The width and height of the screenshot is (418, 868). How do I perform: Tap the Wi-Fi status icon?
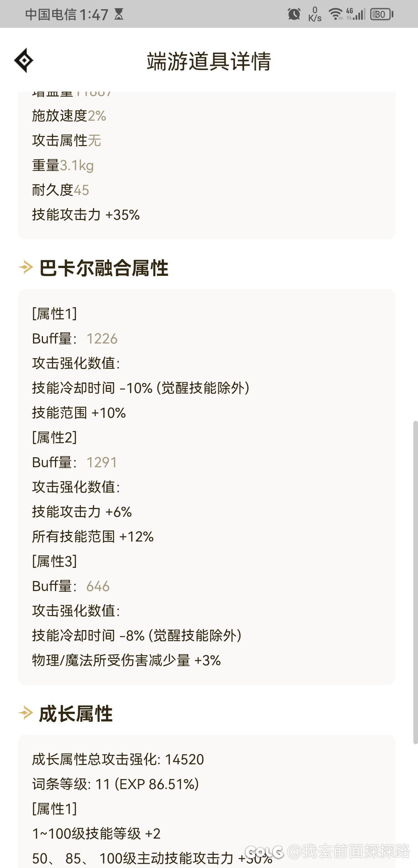[x=335, y=14]
